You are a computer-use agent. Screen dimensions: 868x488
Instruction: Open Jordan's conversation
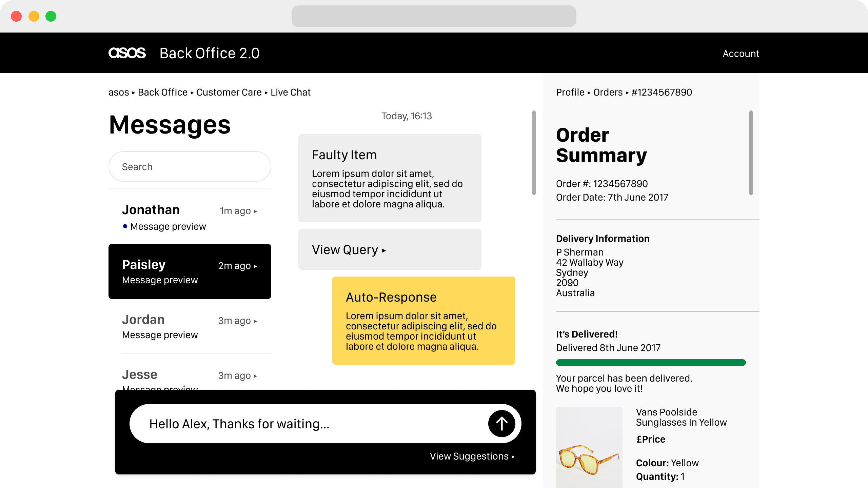190,326
